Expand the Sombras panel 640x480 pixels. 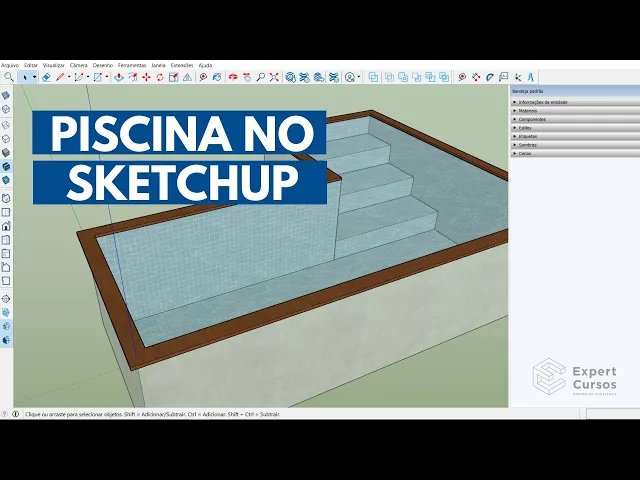tap(575, 145)
